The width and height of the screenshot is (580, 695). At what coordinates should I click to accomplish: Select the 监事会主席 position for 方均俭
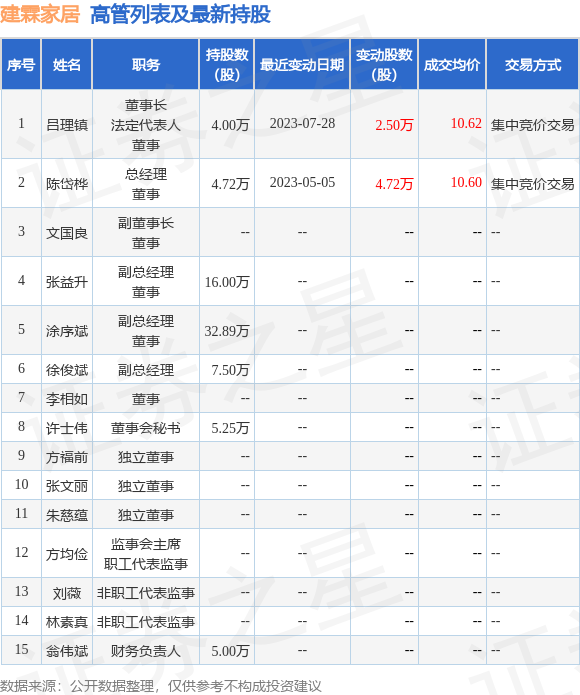tap(146, 544)
